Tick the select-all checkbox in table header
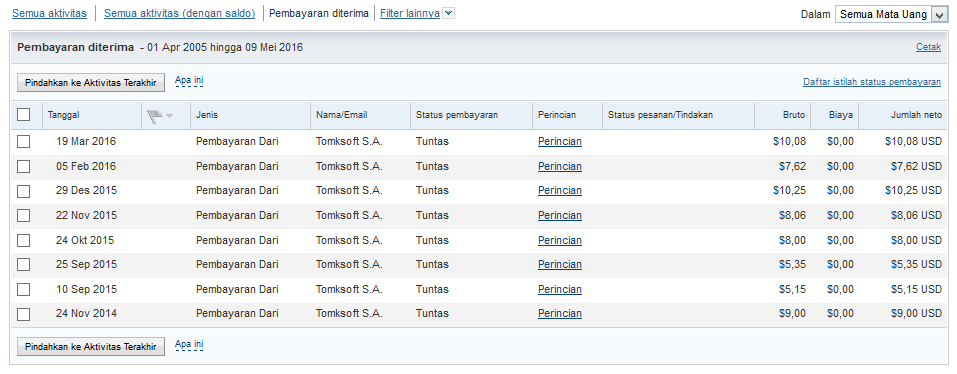This screenshot has width=957, height=374. pyautogui.click(x=23, y=115)
